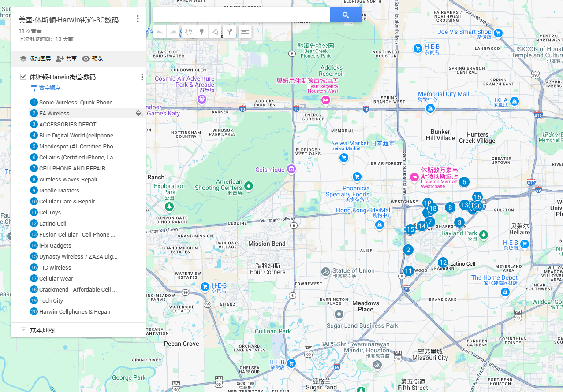
Task: Select Harwin Cellphones & Repair list item
Action: coord(75,311)
